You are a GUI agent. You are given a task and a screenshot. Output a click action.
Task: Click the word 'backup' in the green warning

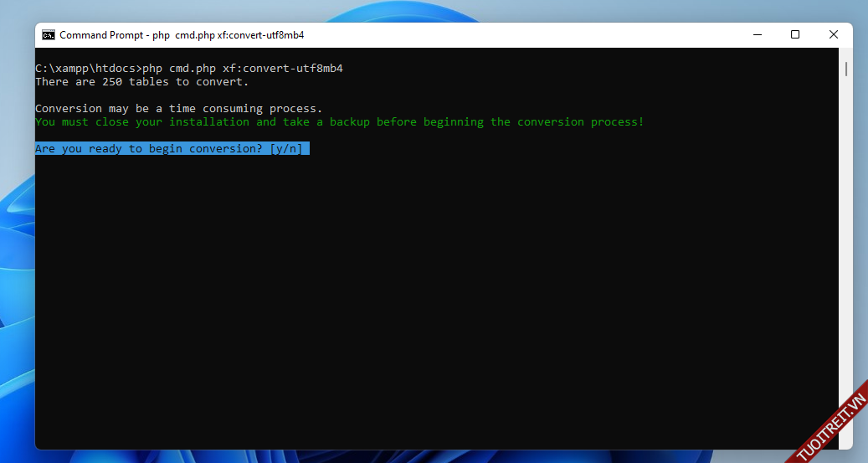(x=349, y=122)
